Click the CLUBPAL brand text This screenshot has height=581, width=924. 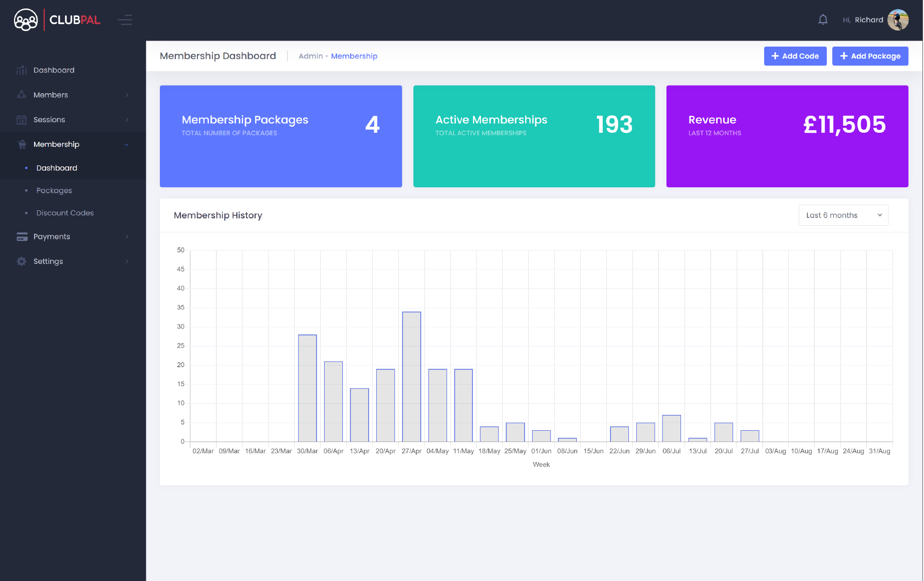click(x=75, y=20)
